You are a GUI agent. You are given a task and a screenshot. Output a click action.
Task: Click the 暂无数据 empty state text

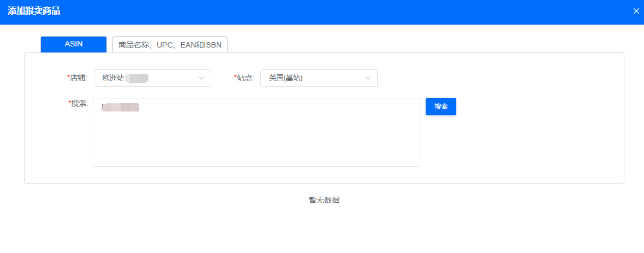(324, 200)
